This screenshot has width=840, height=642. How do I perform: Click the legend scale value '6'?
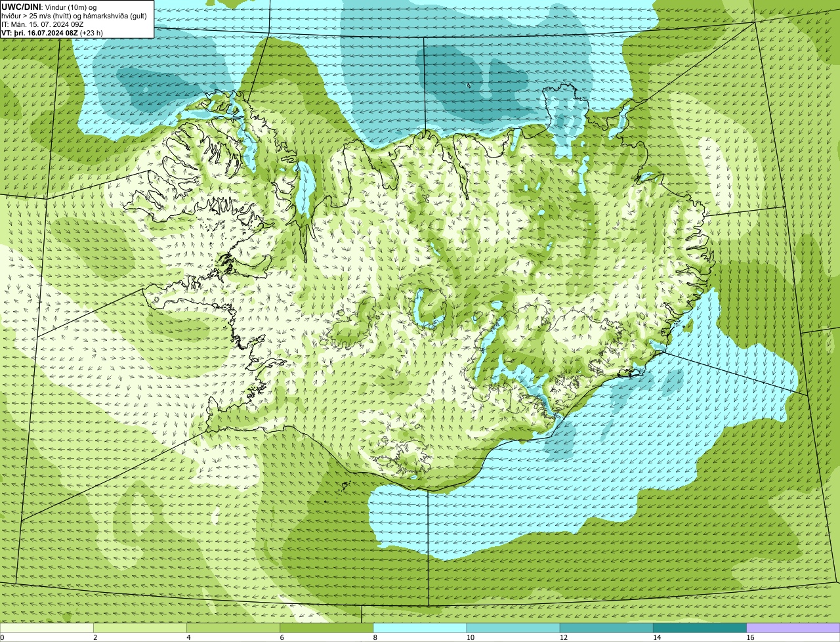tap(282, 637)
